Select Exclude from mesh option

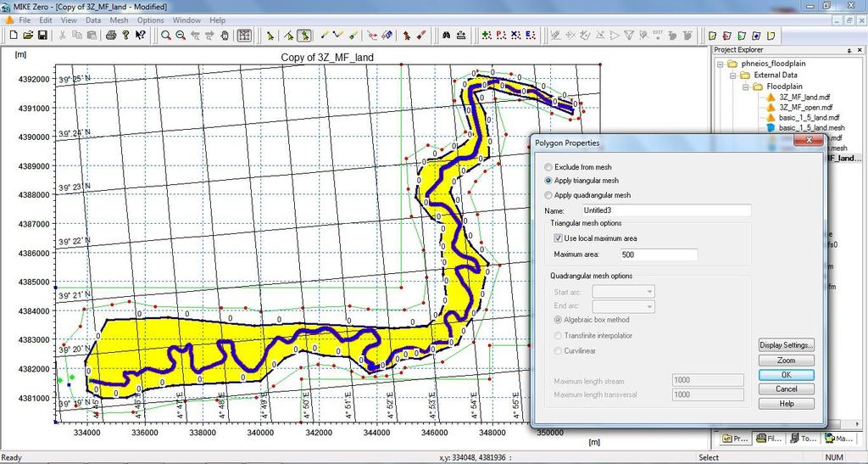548,166
